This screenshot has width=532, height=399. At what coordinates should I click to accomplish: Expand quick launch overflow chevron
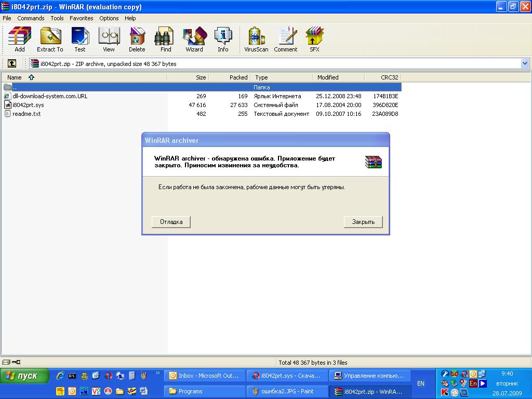pyautogui.click(x=158, y=373)
